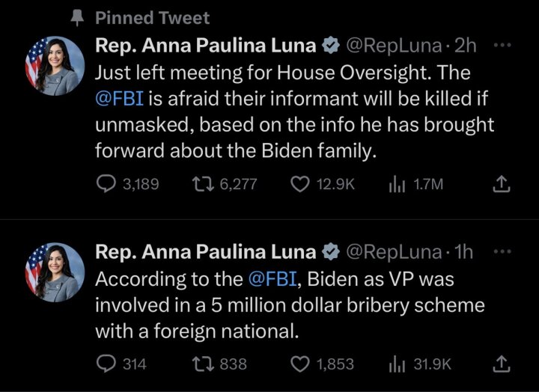Screen dimensions: 539x392
Task: Open @RepLuna handle on pinned tweet
Action: click(393, 46)
